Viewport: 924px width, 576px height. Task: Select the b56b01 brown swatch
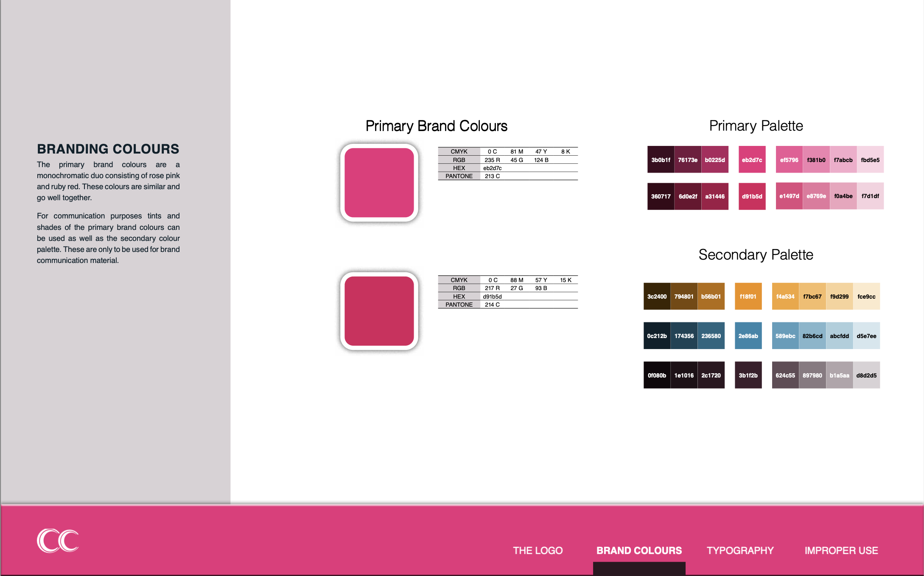(711, 296)
